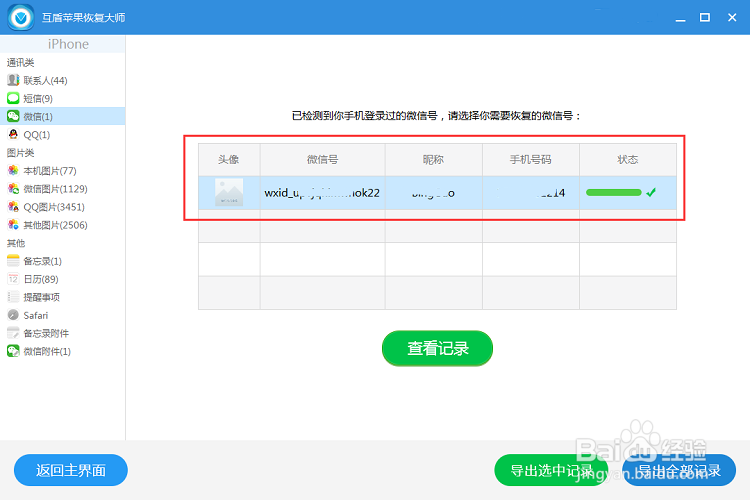Click the green progress bar in status column
Image resolution: width=750 pixels, height=500 pixels.
point(614,192)
